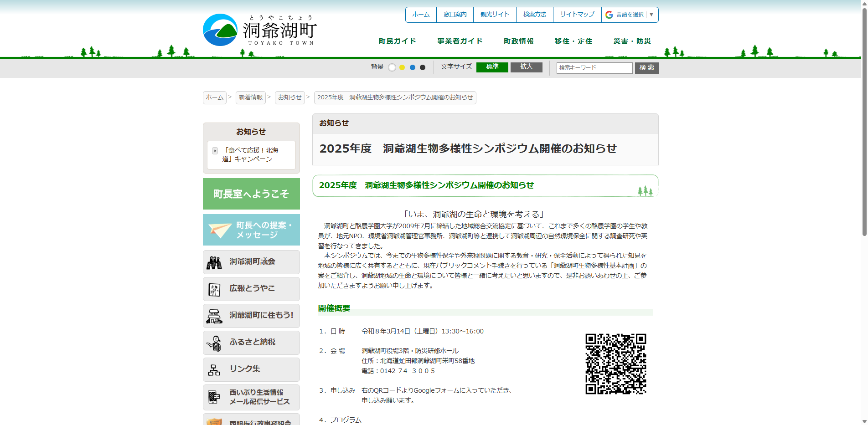Viewport: 868px width, 425px height.
Task: Enable 拡大 text size mode
Action: (x=527, y=67)
